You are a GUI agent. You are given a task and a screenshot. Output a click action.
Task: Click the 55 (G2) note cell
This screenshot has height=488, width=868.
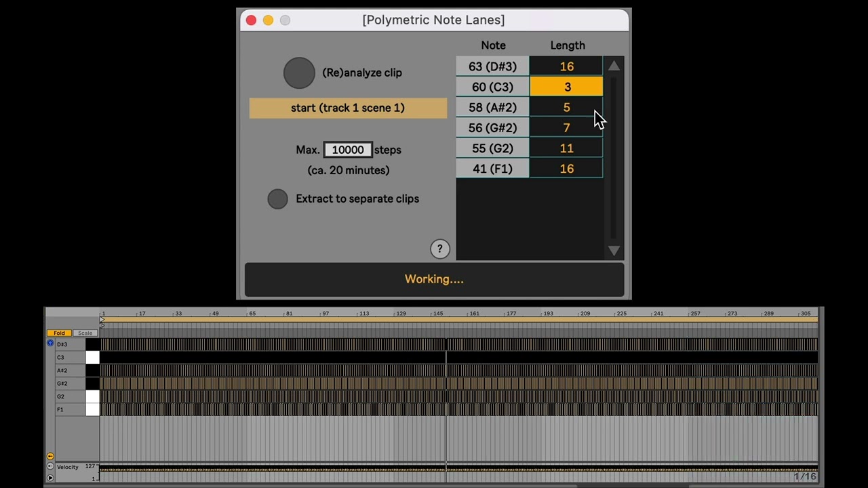click(492, 148)
